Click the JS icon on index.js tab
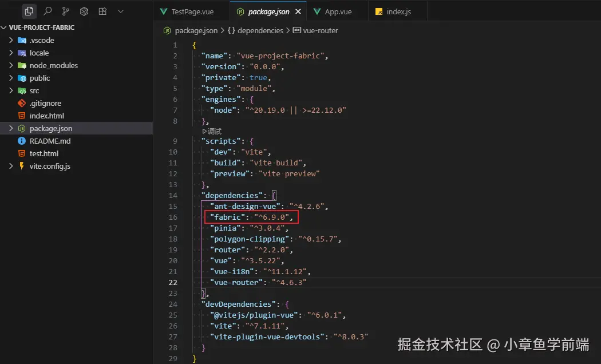Viewport: 601px width, 364px height. [x=379, y=12]
